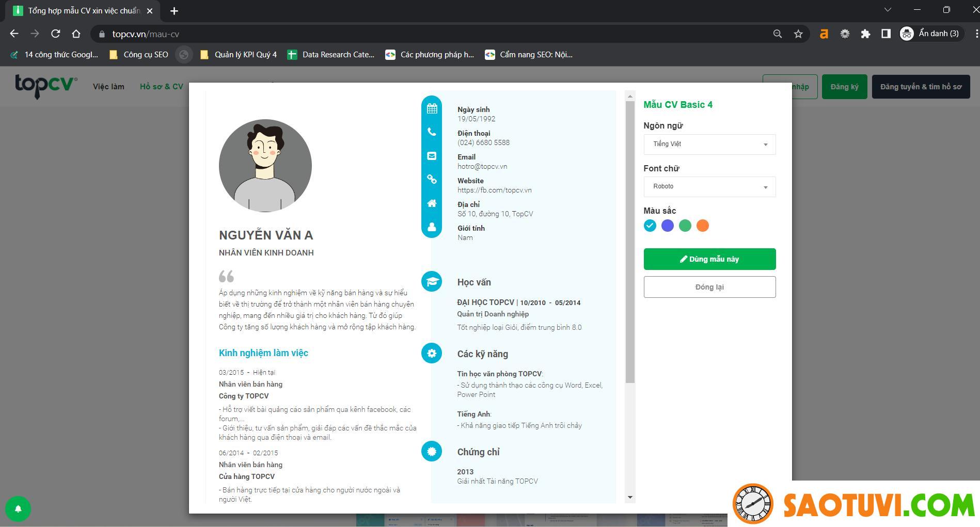The height and width of the screenshot is (527, 980).
Task: Open the gear extension icon in toolbar
Action: [x=845, y=34]
